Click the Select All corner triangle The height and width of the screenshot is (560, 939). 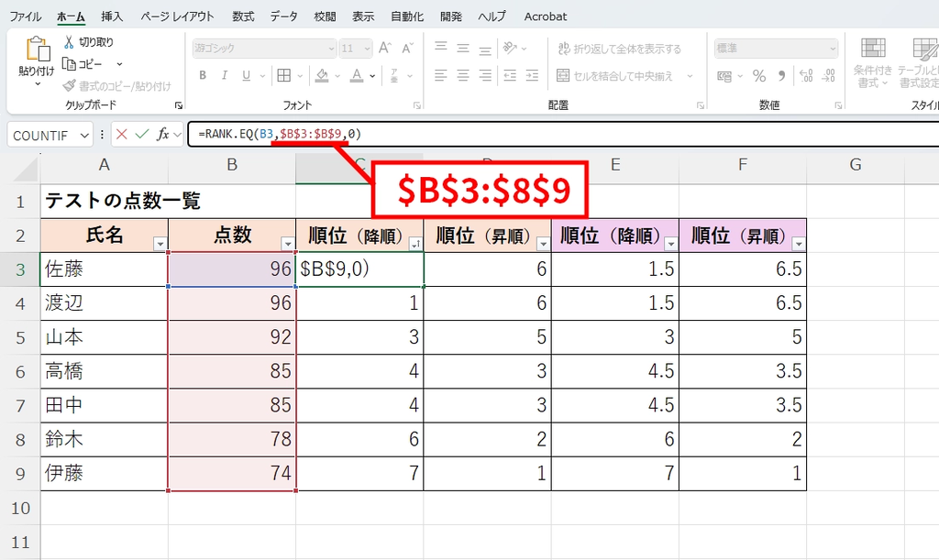27,170
